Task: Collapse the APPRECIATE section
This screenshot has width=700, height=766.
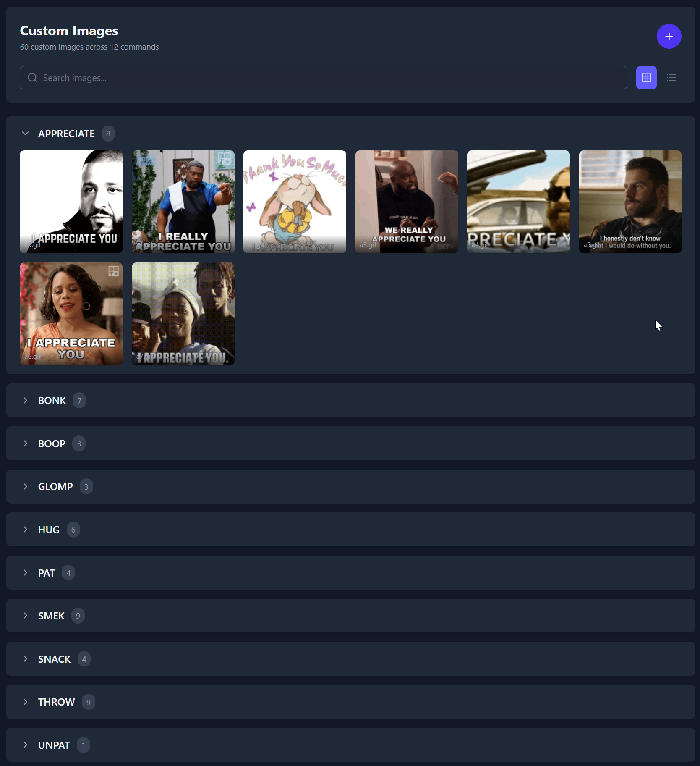Action: pos(25,134)
